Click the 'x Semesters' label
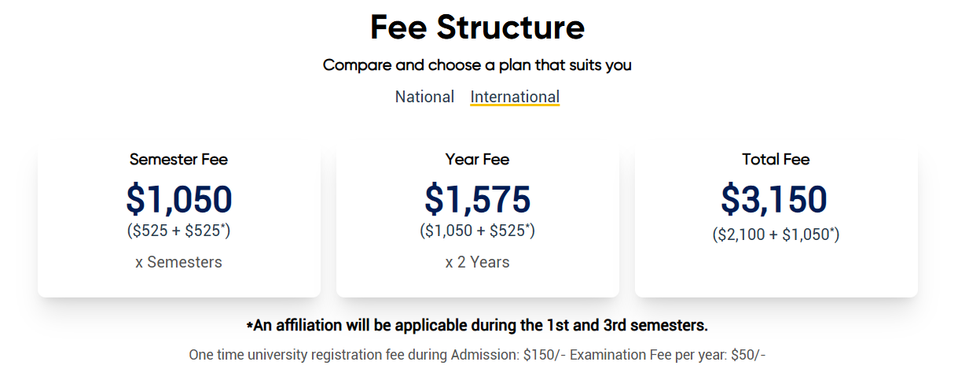Screen dimensions: 980x384 pos(178,262)
